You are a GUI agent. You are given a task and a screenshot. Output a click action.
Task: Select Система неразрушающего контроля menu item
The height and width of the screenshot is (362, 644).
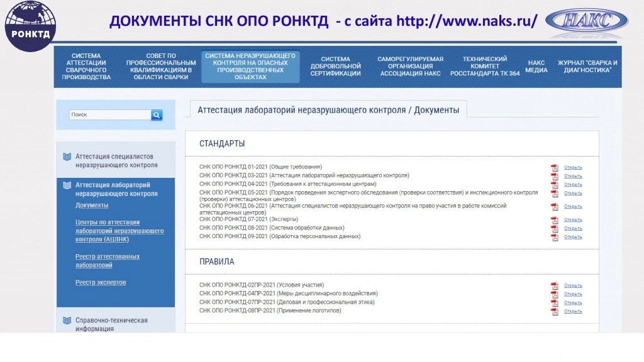250,67
